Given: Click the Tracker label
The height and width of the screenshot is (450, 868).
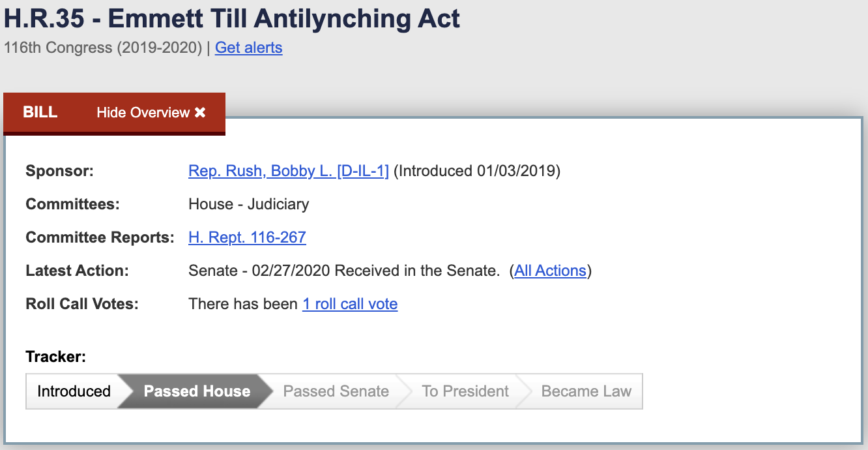Looking at the screenshot, I should [x=55, y=357].
